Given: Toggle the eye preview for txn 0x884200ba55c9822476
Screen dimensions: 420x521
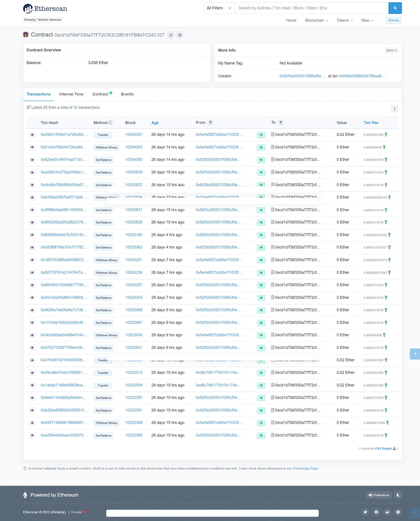Looking at the screenshot, I should coord(32,222).
